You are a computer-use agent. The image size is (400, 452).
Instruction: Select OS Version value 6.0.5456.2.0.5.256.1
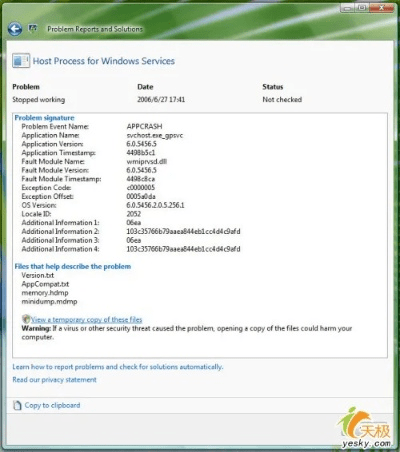click(x=155, y=205)
